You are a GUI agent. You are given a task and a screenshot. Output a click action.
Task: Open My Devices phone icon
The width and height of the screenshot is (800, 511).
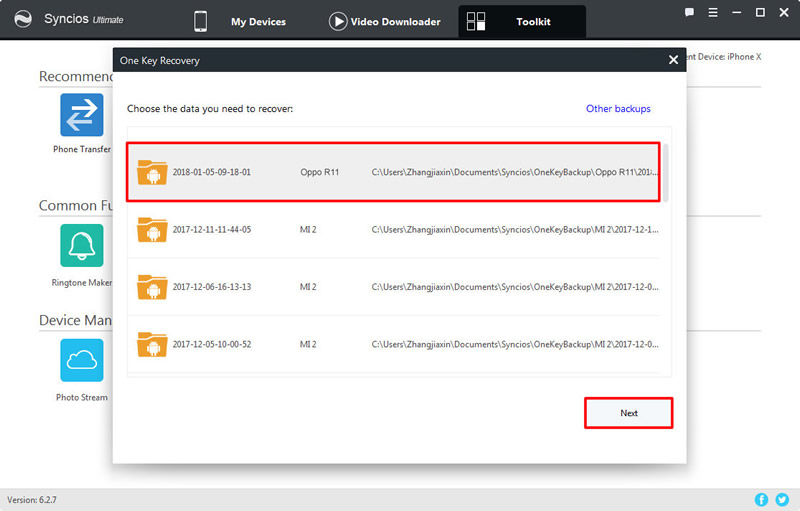pyautogui.click(x=201, y=21)
